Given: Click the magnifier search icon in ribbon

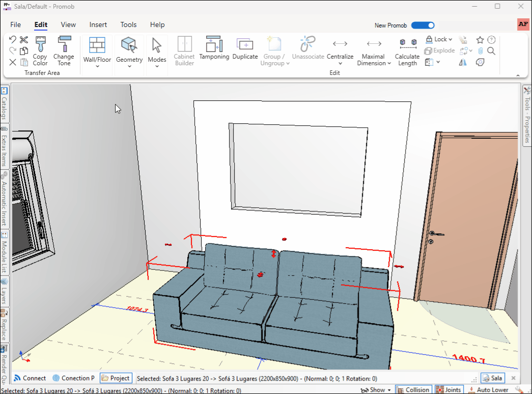Looking at the screenshot, I should pyautogui.click(x=491, y=51).
